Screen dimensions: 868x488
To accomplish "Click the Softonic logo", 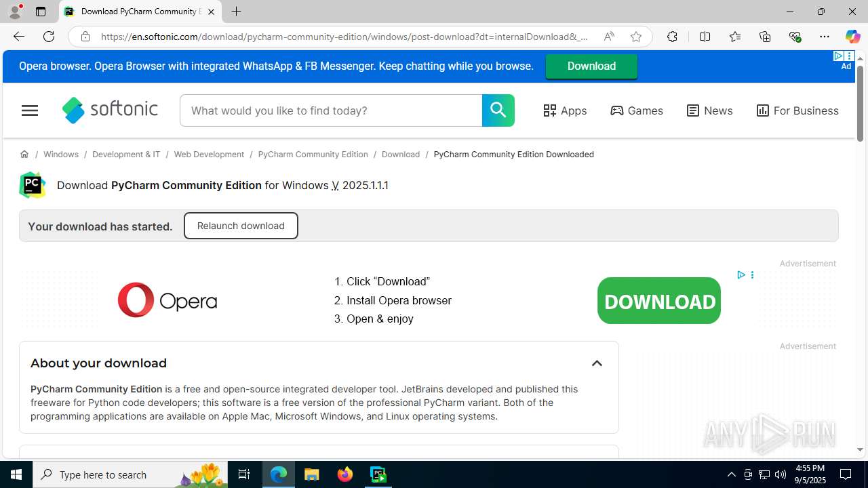I will (x=110, y=110).
